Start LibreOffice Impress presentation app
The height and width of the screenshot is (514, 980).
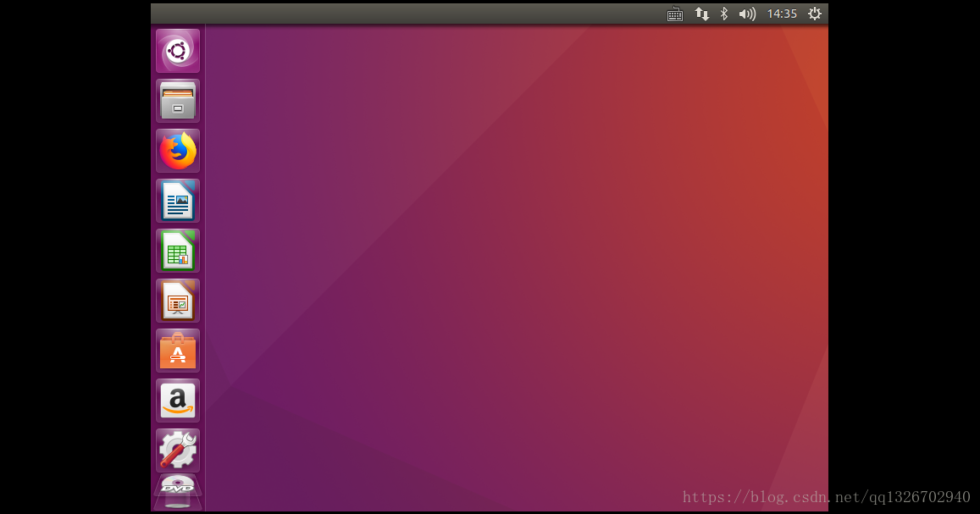click(178, 301)
